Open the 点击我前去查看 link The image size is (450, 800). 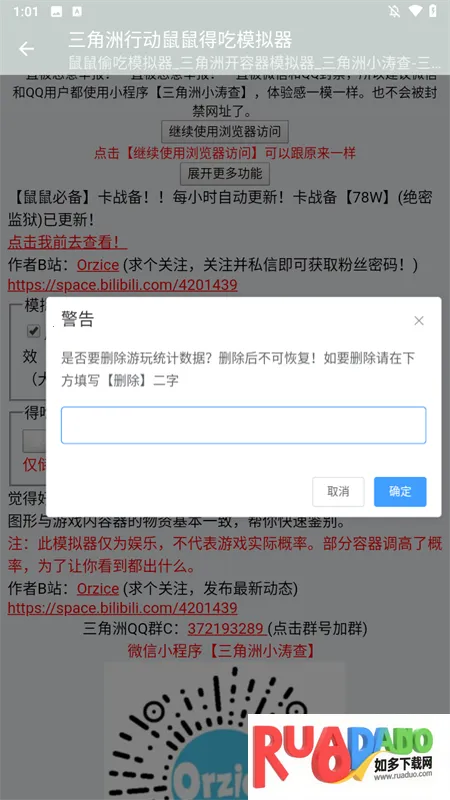(67, 242)
